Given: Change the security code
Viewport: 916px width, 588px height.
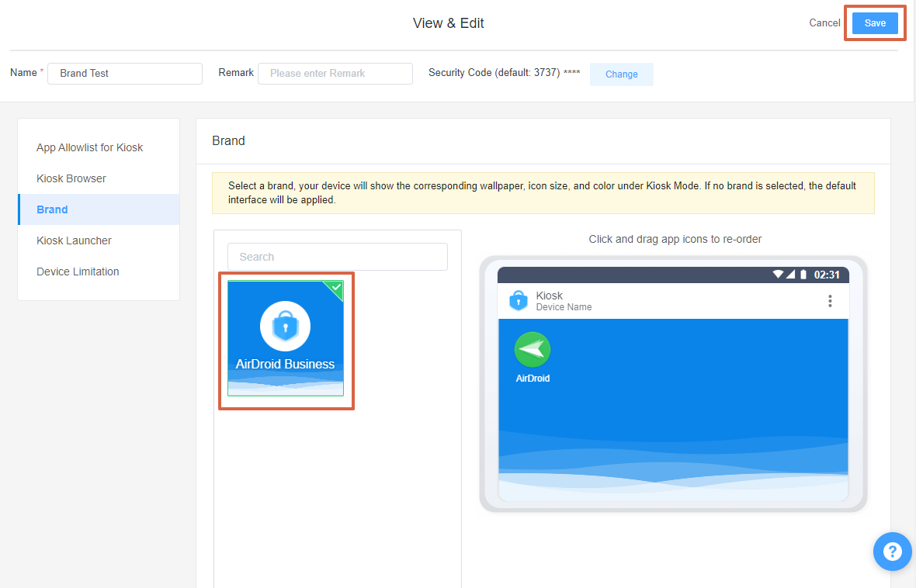Looking at the screenshot, I should [622, 74].
